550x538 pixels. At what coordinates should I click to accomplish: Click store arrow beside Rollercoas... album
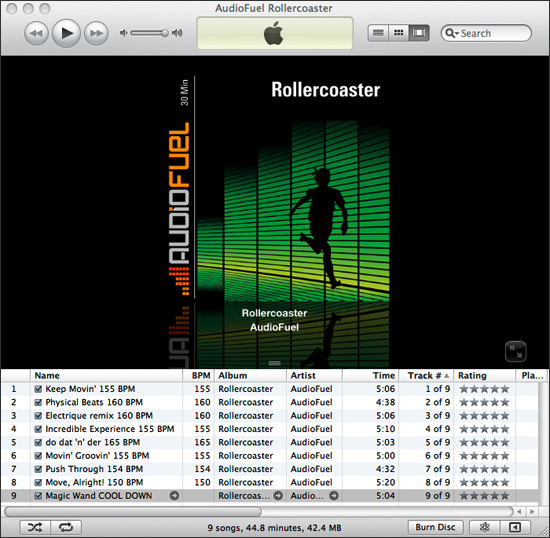coord(278,496)
